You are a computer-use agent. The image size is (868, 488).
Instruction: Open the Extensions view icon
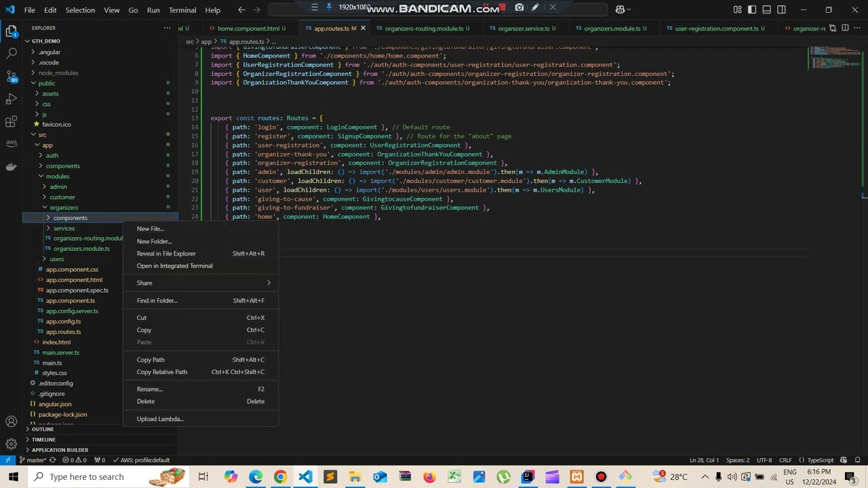[11, 122]
